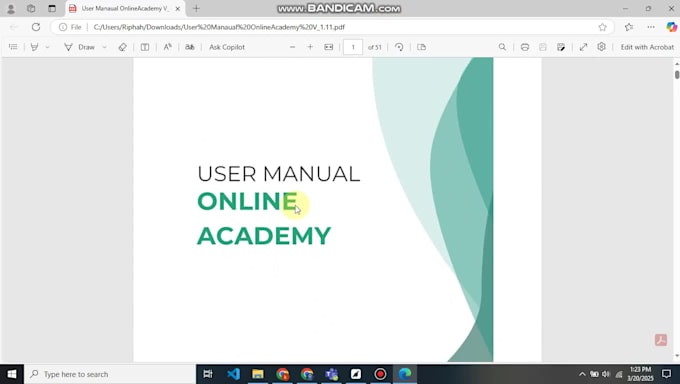Open the taskbar clock and date
The width and height of the screenshot is (680, 384).
640,374
